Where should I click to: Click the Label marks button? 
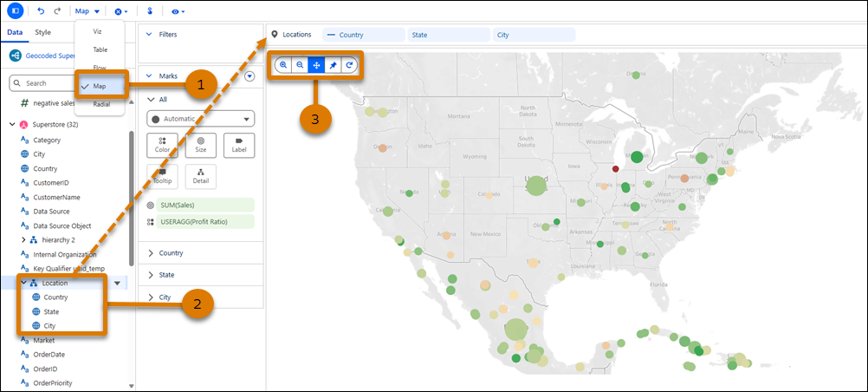coord(239,146)
